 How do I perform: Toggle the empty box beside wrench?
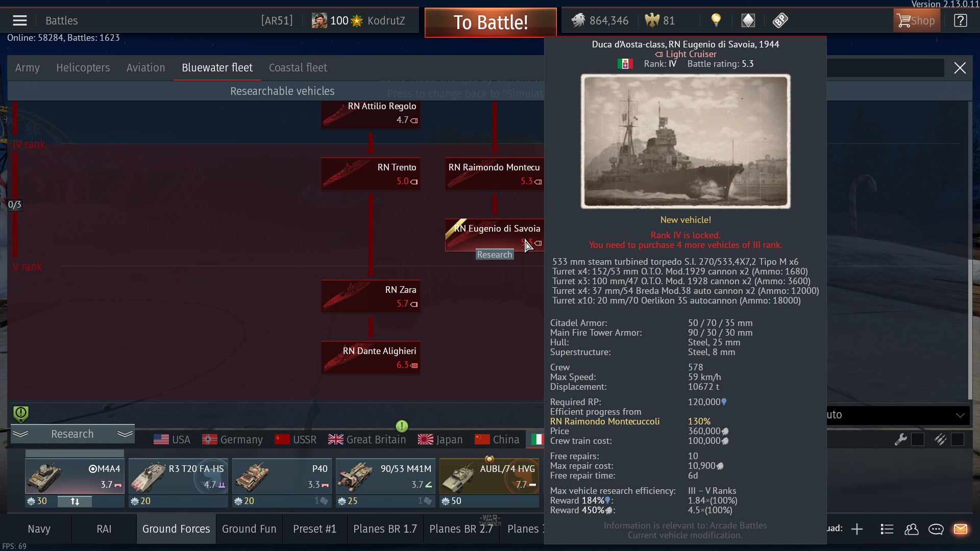[x=918, y=439]
